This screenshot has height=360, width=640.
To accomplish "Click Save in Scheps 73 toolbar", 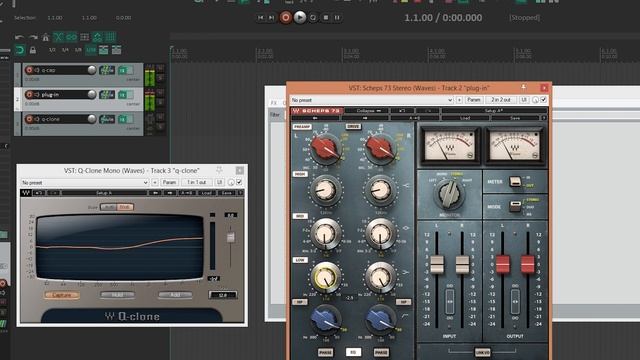I will point(515,118).
